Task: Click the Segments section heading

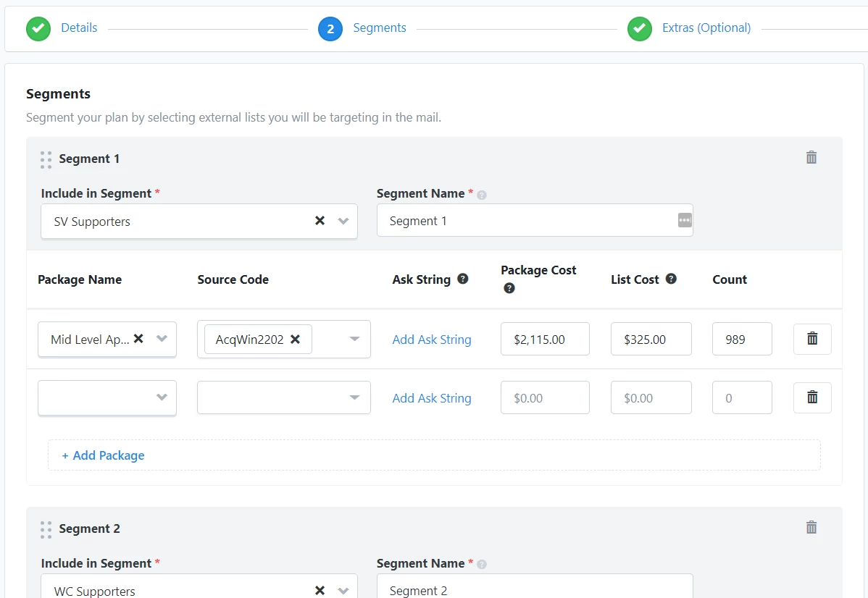Action: coord(58,94)
